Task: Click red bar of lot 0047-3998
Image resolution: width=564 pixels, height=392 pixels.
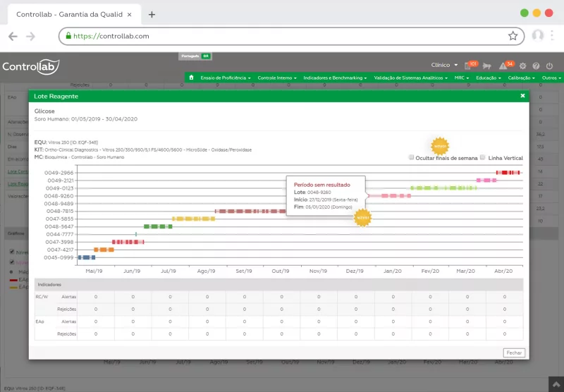Action: point(128,242)
